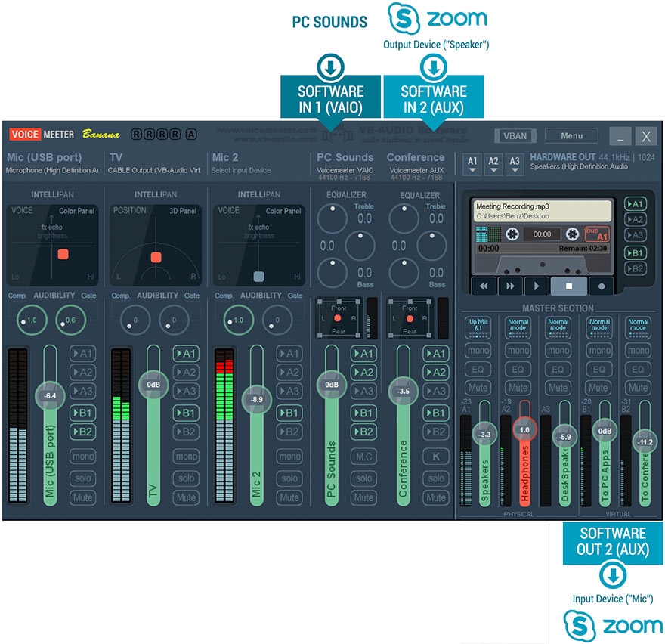Set the Mic (USB port) strip to mono

point(82,457)
